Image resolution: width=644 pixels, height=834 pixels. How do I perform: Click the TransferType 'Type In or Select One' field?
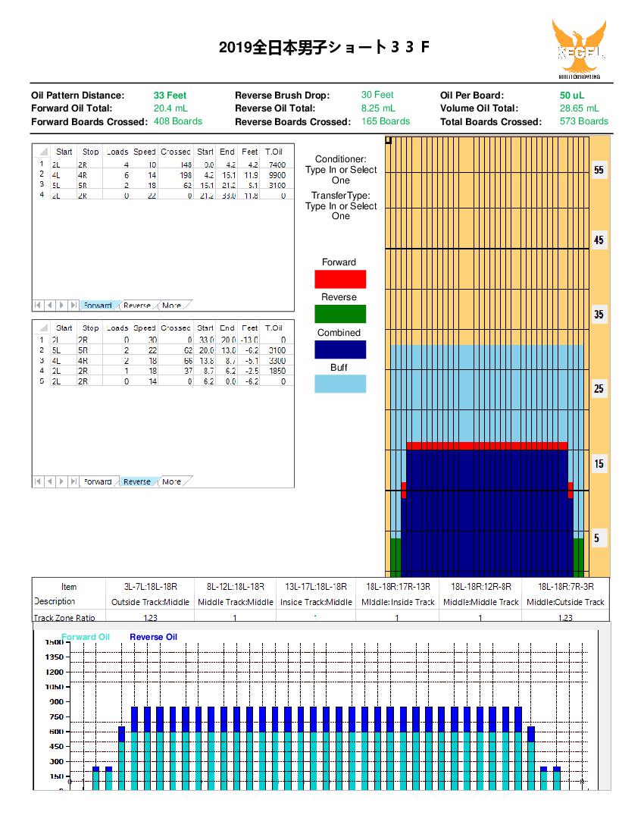pos(341,211)
